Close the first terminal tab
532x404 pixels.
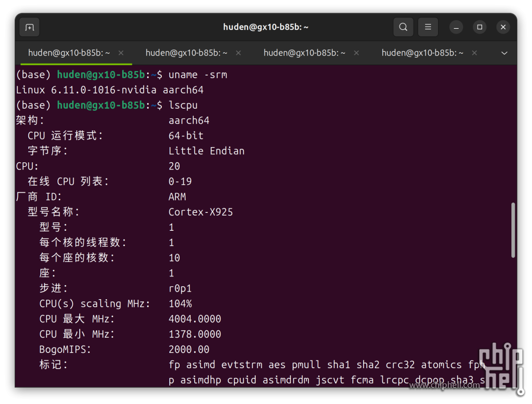121,53
